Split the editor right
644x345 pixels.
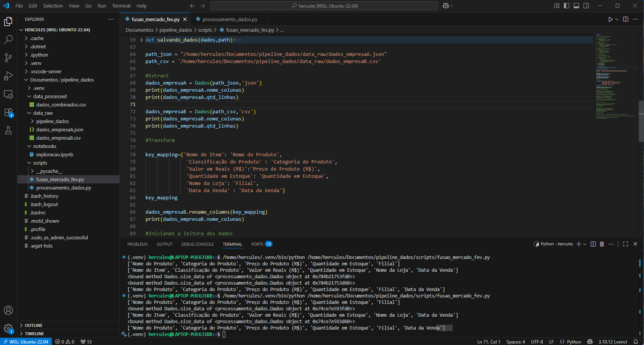[625, 19]
